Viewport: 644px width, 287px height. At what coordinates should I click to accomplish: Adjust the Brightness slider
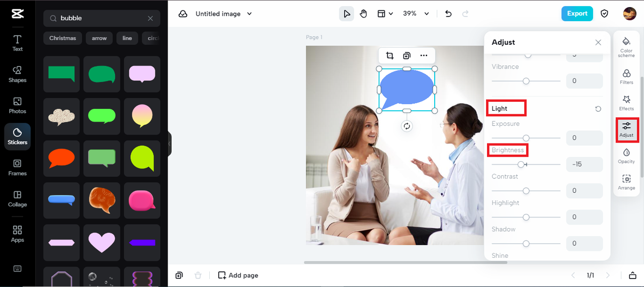(526, 164)
